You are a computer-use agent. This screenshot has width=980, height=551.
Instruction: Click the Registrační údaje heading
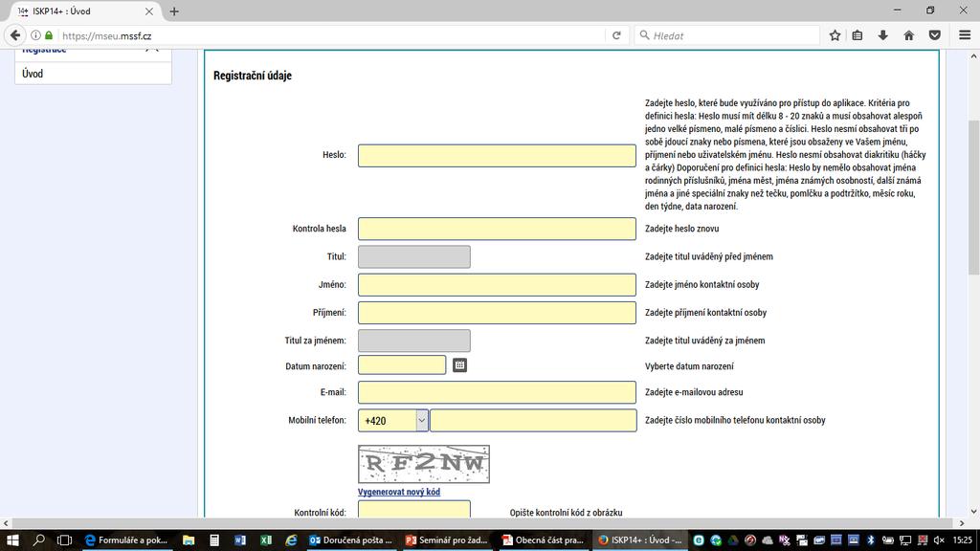[253, 76]
